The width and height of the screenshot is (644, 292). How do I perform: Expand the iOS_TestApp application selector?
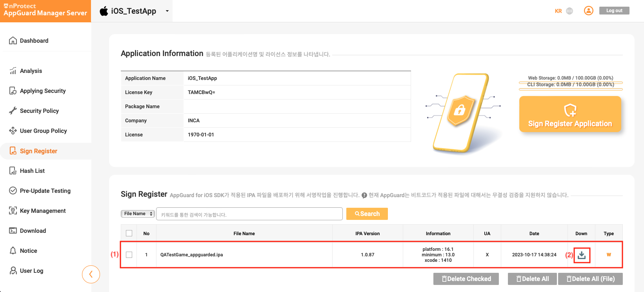[x=167, y=11]
